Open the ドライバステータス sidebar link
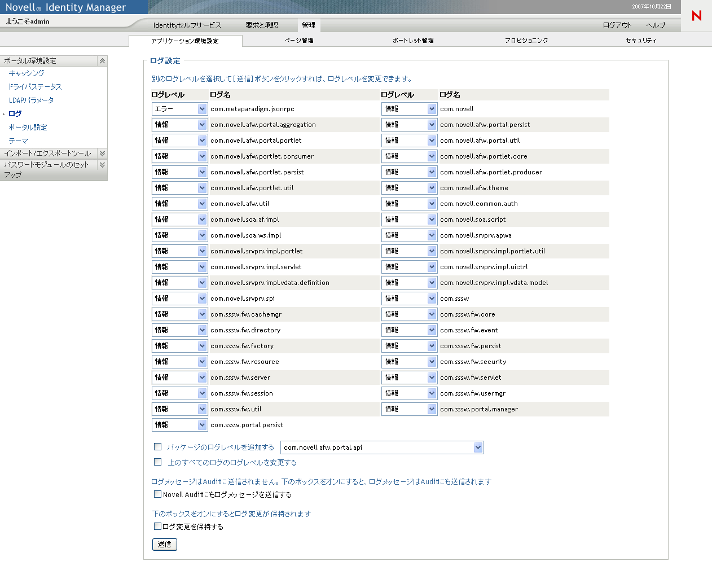 coord(35,87)
